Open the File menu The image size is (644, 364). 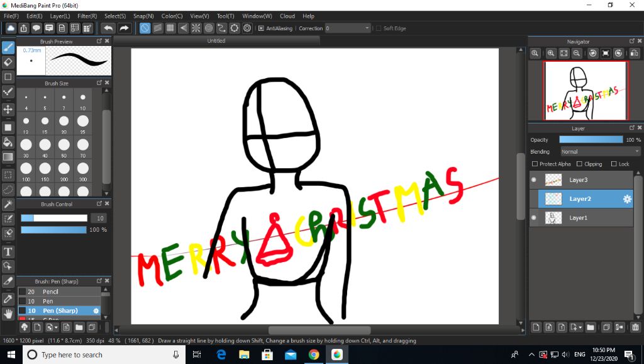coord(11,16)
